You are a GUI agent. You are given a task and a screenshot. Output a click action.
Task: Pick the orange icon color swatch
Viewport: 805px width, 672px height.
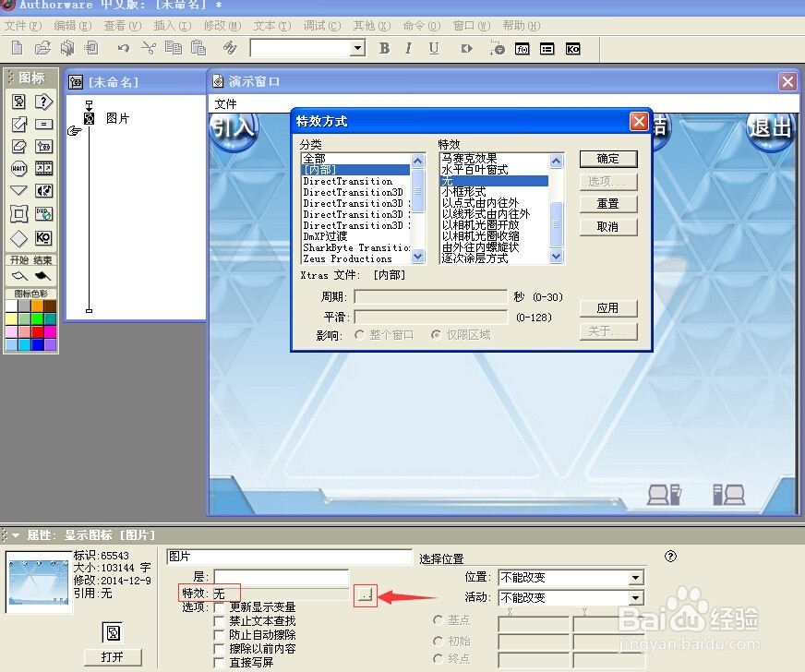pos(38,306)
